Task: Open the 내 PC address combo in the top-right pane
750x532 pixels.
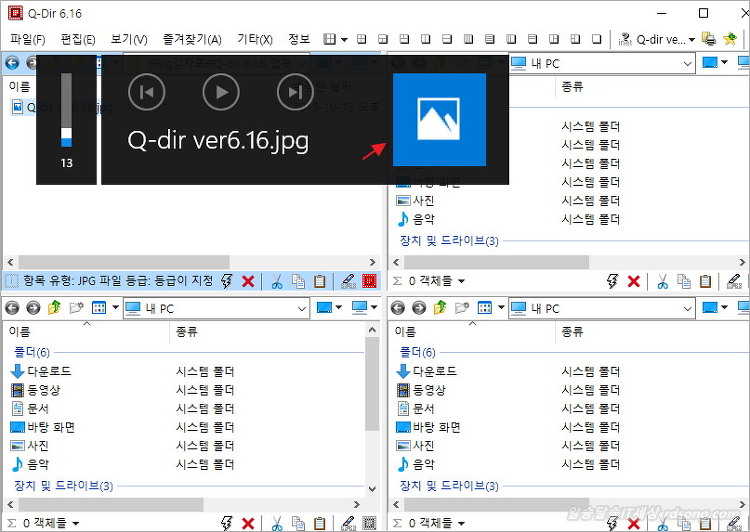Action: tap(602, 63)
